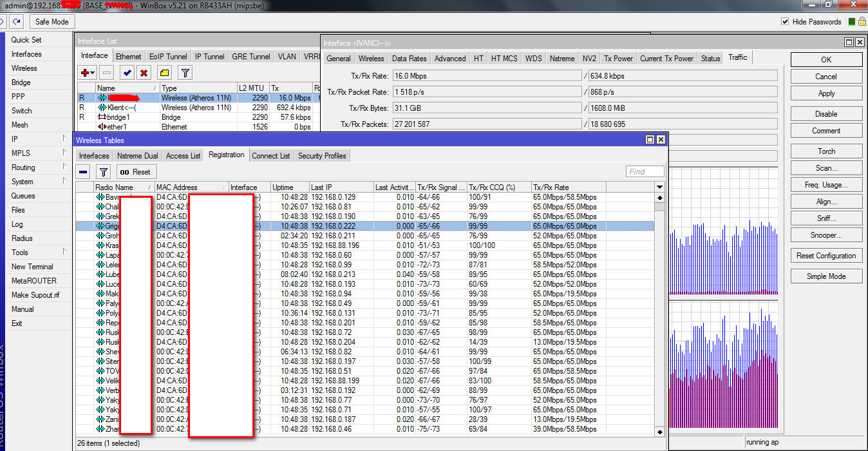
Task: Open filter in Interface List toolbar
Action: (x=185, y=73)
